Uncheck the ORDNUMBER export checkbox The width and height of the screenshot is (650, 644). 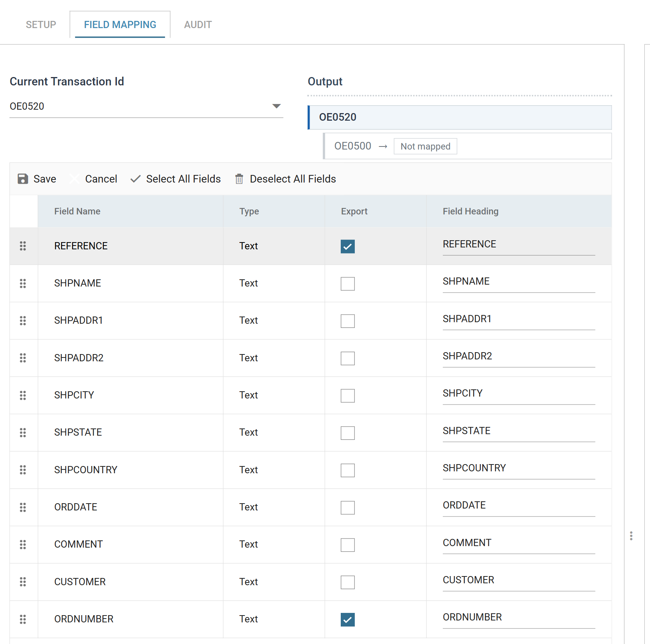click(348, 619)
